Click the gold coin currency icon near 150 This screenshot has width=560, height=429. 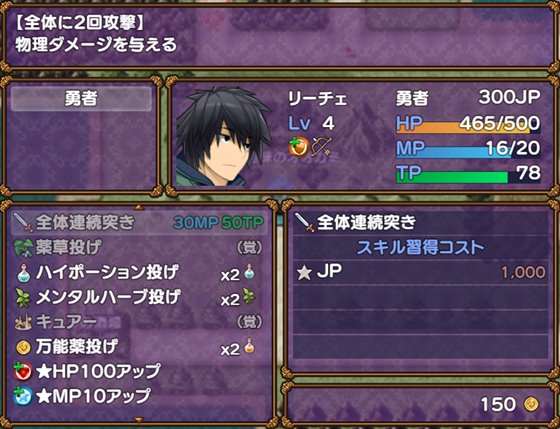point(531,404)
